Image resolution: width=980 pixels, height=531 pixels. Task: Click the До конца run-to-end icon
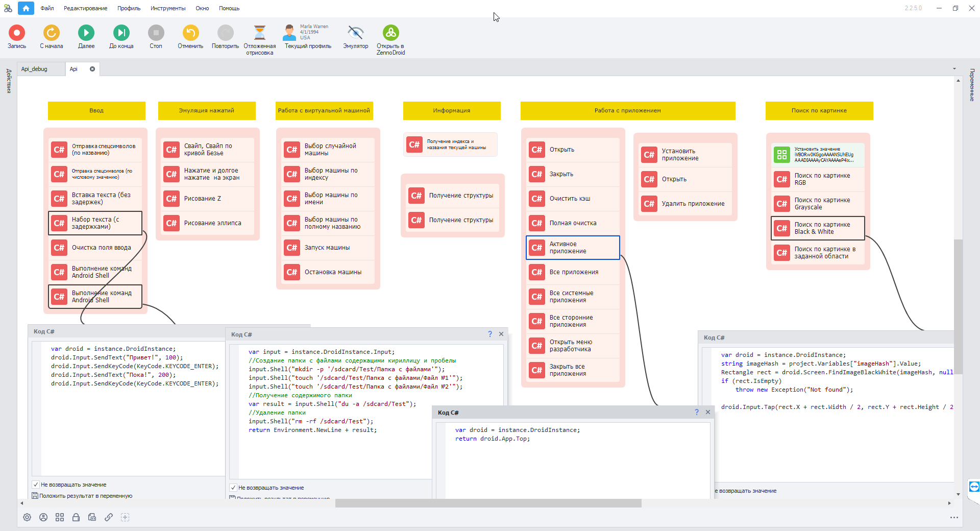pos(121,33)
